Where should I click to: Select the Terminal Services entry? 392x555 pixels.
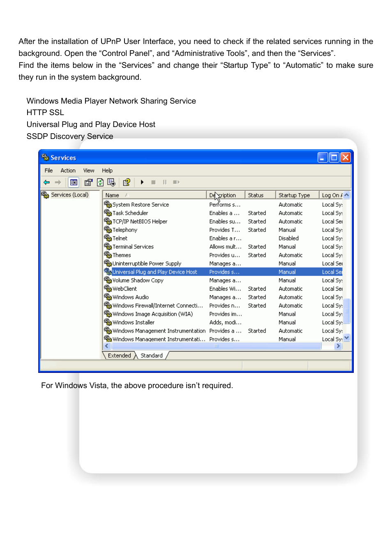(x=223, y=247)
